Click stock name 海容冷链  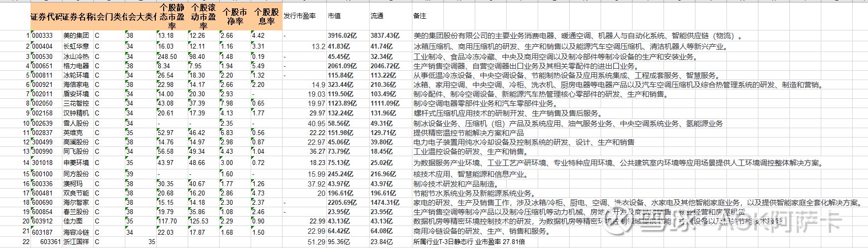76,232
